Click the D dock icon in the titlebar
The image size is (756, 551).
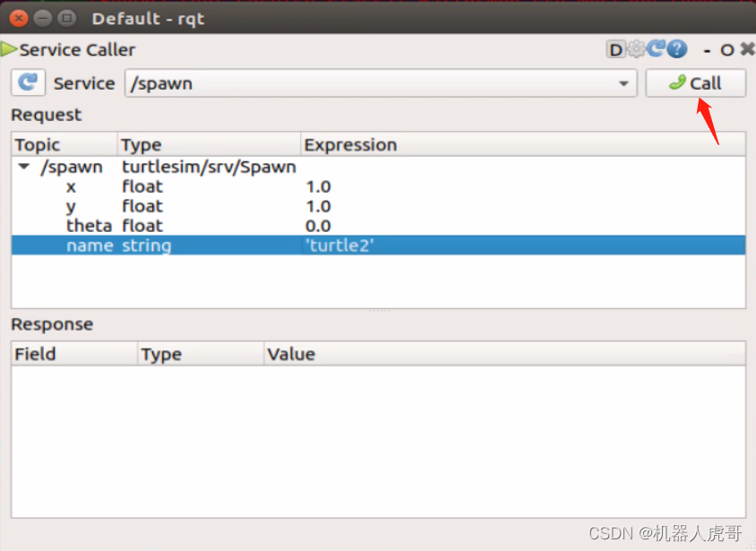coord(614,49)
